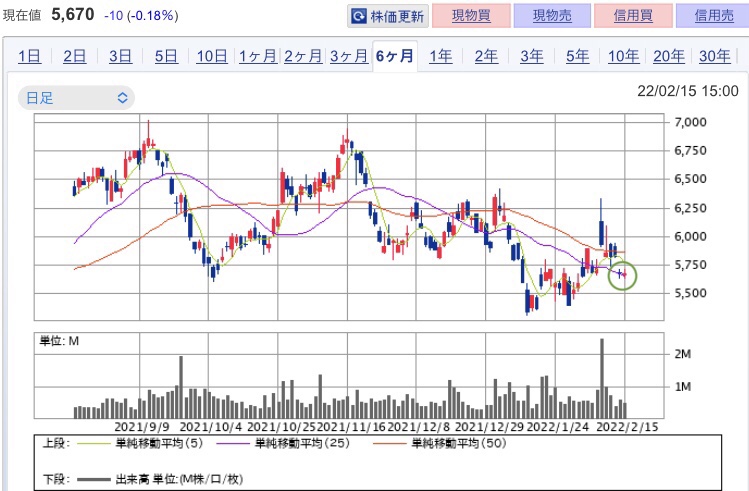Switch chart range to 3日
The image size is (749, 491).
coord(120,56)
